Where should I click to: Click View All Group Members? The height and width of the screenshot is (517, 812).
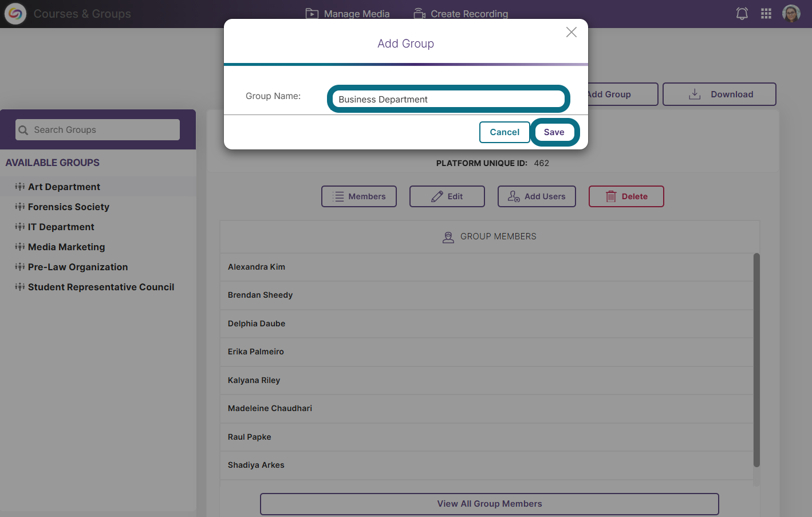point(490,504)
